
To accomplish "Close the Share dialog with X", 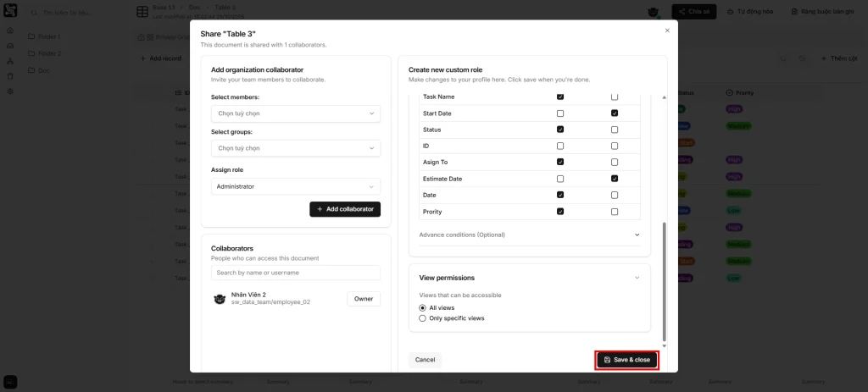I will [x=667, y=30].
